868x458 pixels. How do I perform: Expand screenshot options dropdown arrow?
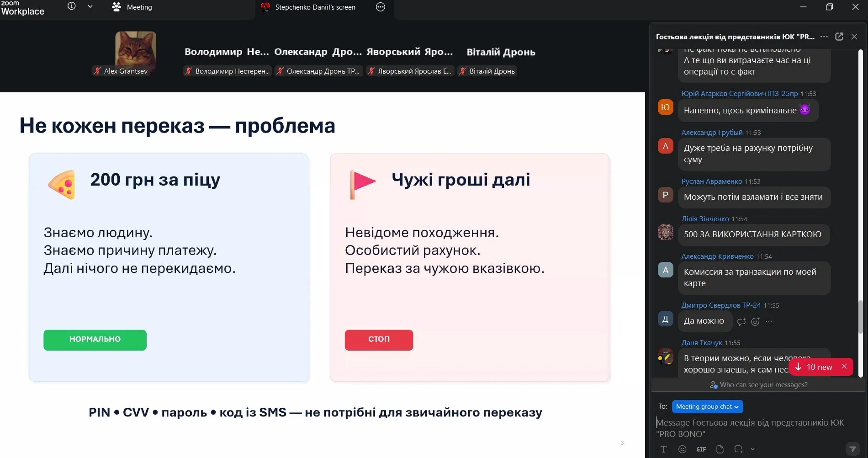(753, 449)
